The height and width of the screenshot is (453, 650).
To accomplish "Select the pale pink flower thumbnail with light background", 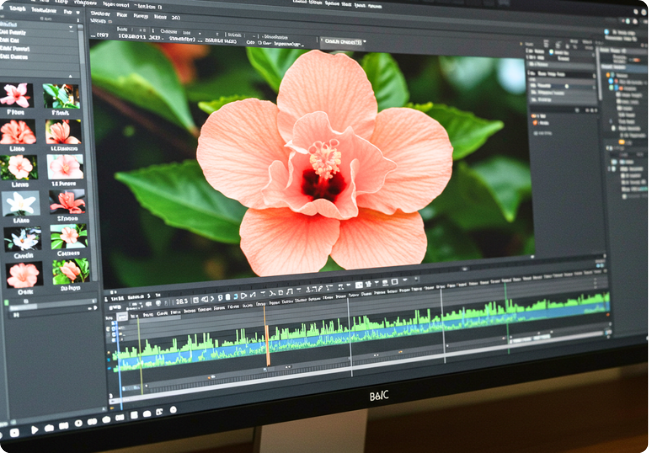I will click(x=65, y=167).
